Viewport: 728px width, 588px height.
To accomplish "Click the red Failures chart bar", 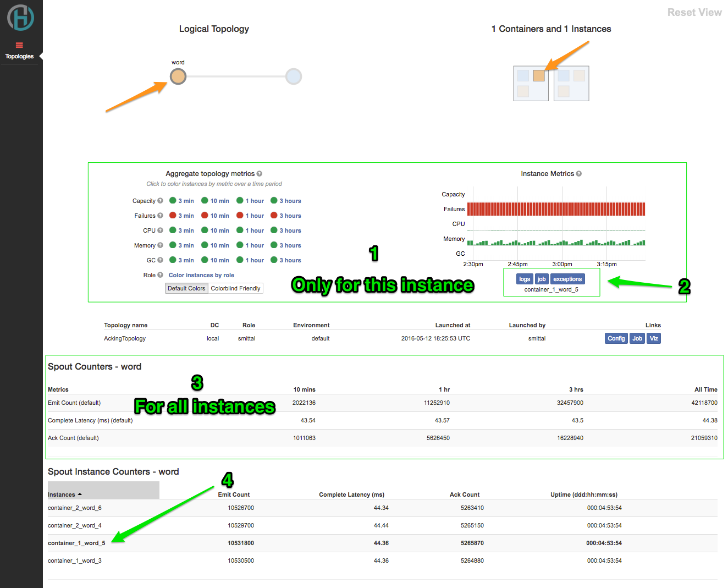I will click(556, 209).
